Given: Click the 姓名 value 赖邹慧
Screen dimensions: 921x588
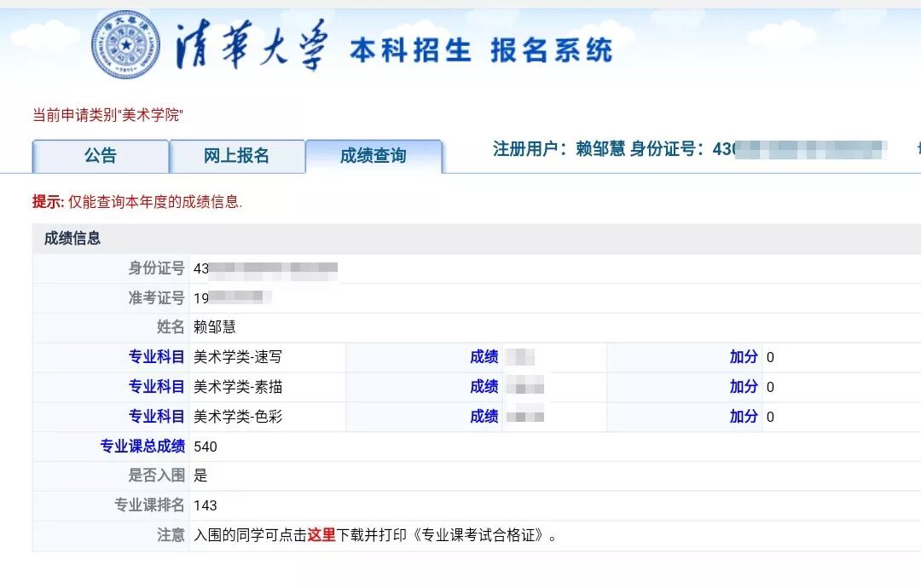Looking at the screenshot, I should [x=214, y=327].
